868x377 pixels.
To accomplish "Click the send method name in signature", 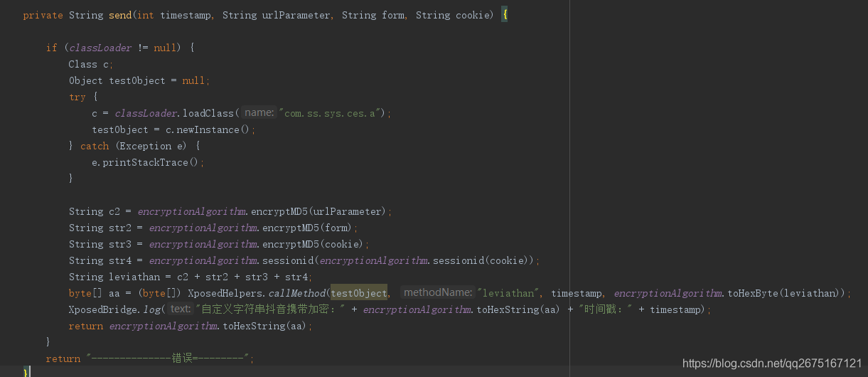I will click(119, 15).
